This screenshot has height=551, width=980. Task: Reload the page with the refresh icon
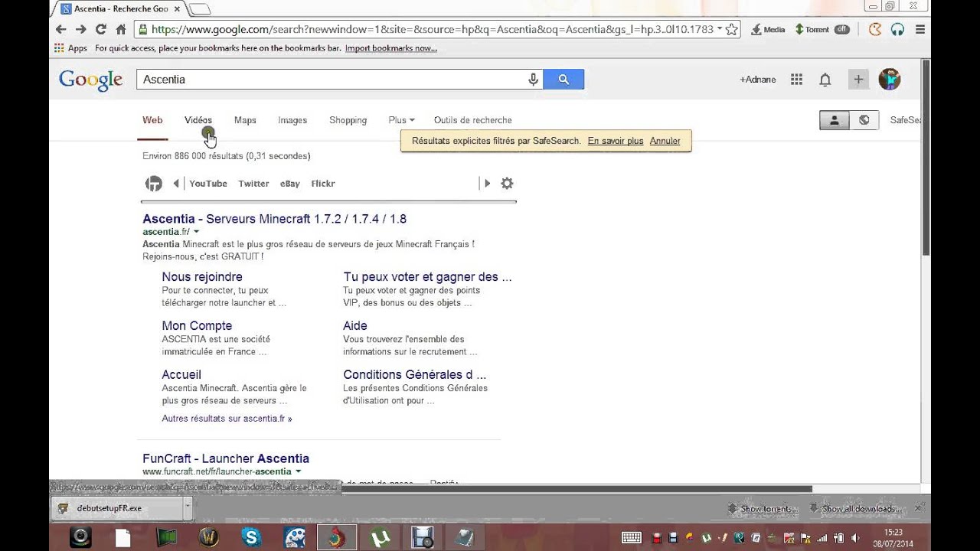pos(100,29)
